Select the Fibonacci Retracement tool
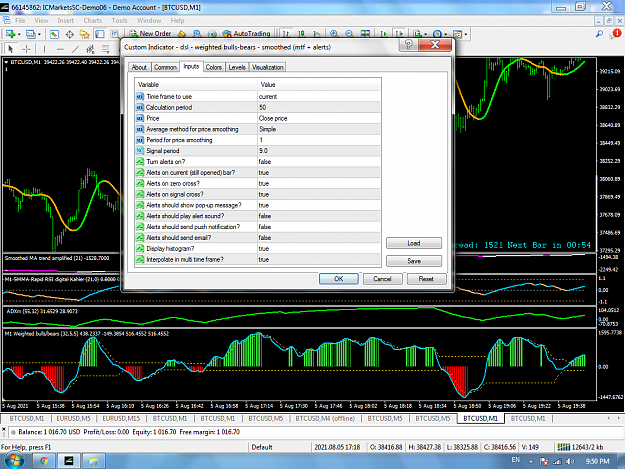Screen dimensions: 625x469 106,49
